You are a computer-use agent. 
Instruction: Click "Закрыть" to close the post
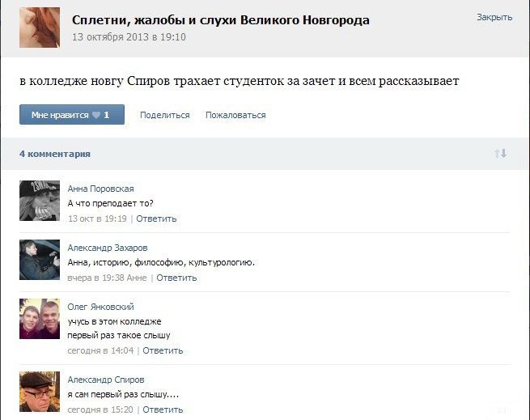point(494,17)
